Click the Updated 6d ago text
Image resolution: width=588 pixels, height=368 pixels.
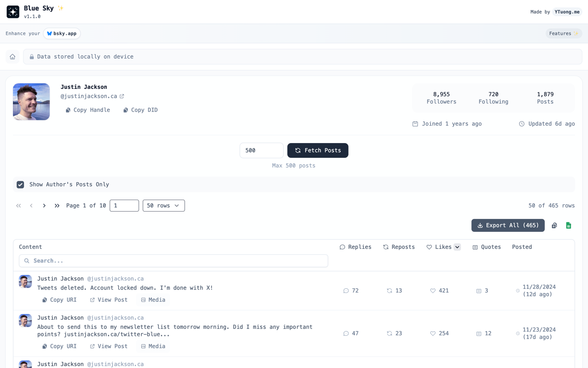click(x=547, y=124)
